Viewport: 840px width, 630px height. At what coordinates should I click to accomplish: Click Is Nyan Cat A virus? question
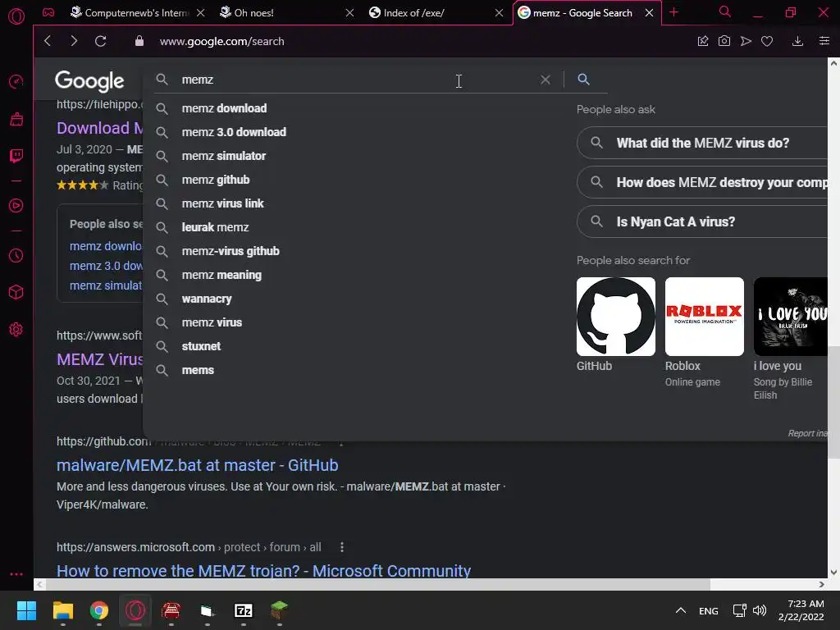pyautogui.click(x=702, y=221)
